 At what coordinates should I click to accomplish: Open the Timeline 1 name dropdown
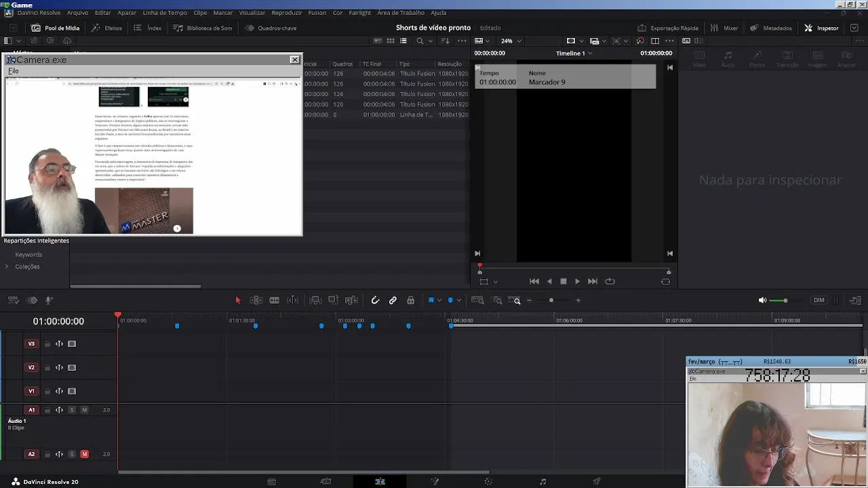[x=574, y=53]
